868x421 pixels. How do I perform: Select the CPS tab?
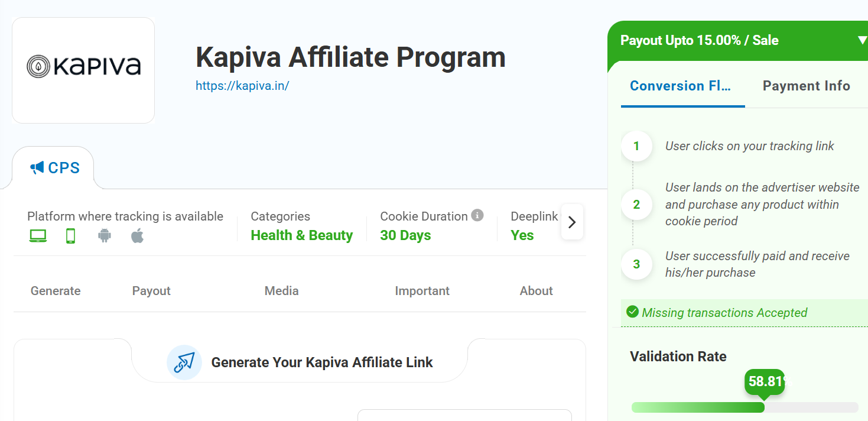pyautogui.click(x=54, y=168)
